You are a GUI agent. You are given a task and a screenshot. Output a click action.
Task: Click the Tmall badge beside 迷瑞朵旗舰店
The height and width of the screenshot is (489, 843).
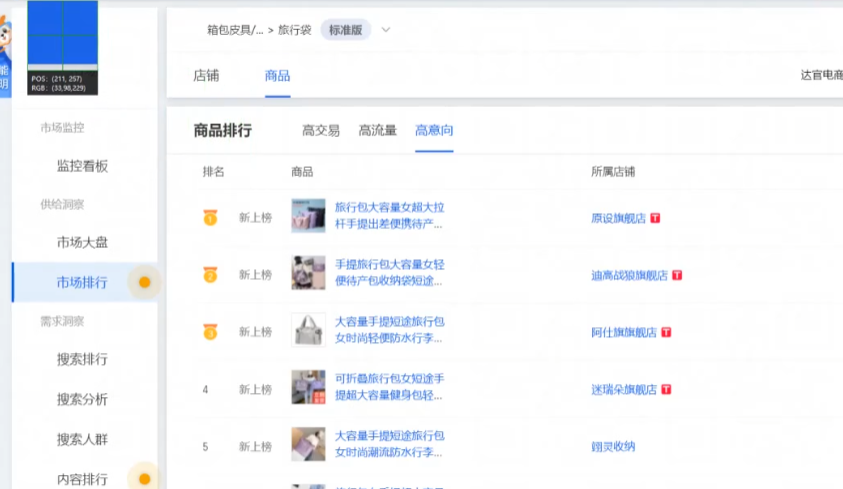tap(666, 389)
